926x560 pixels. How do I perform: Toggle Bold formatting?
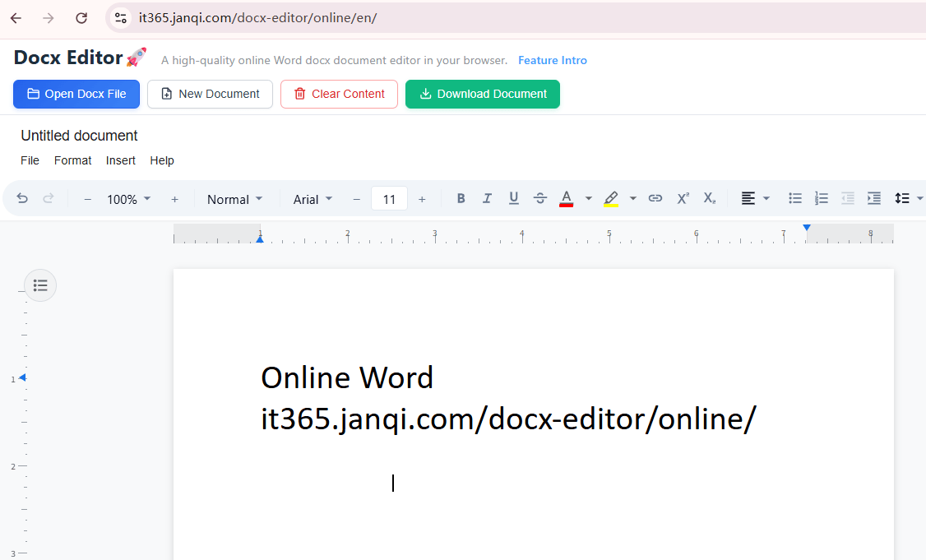click(x=461, y=198)
